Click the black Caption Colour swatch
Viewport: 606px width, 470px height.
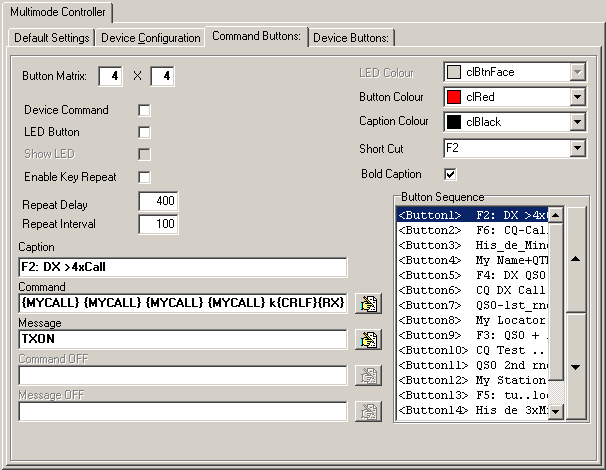click(454, 122)
